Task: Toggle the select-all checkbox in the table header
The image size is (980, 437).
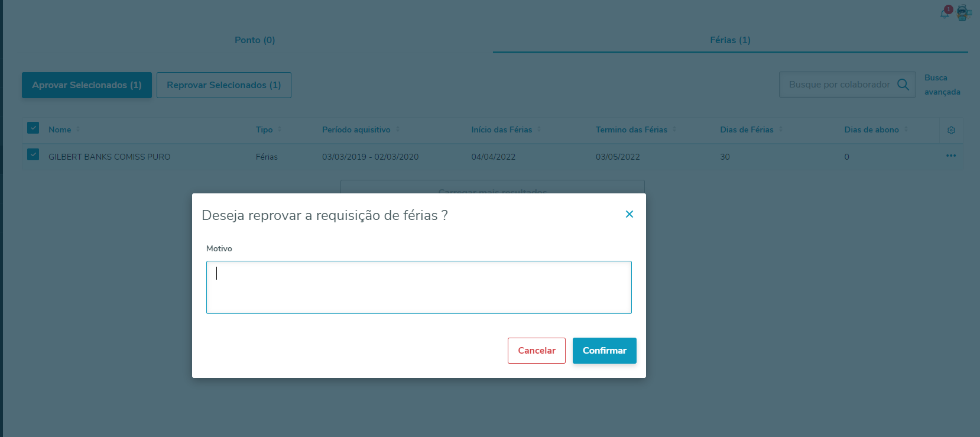Action: click(33, 128)
